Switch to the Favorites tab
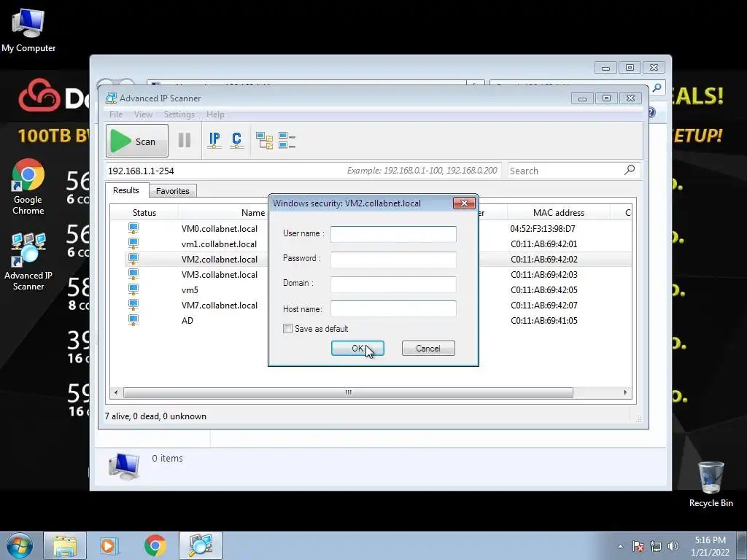The image size is (747, 560). point(172,191)
